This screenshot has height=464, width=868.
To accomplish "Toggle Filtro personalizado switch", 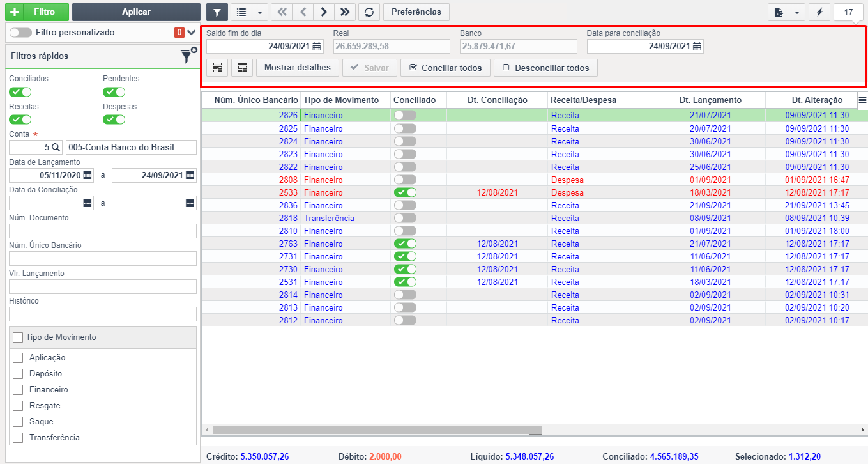I will [20, 32].
